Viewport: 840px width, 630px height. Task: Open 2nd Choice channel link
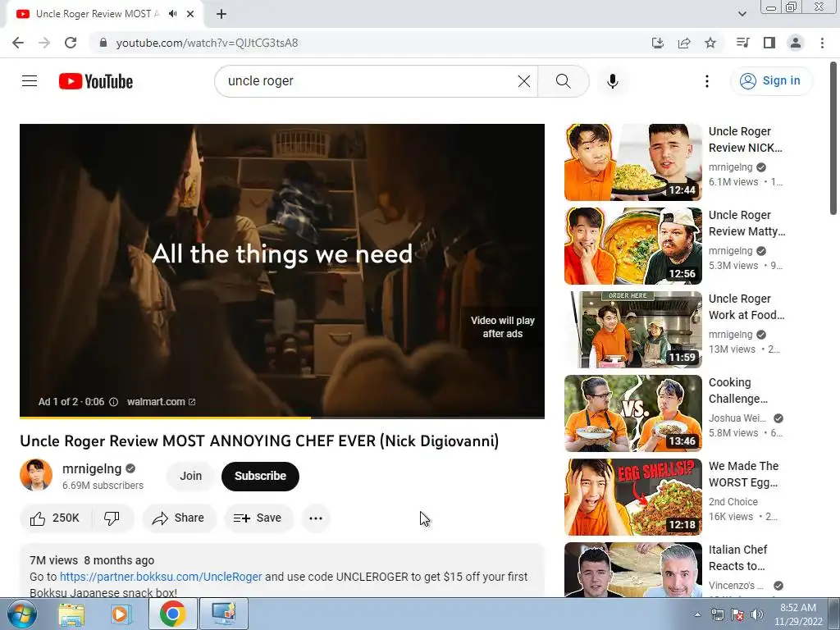[733, 502]
